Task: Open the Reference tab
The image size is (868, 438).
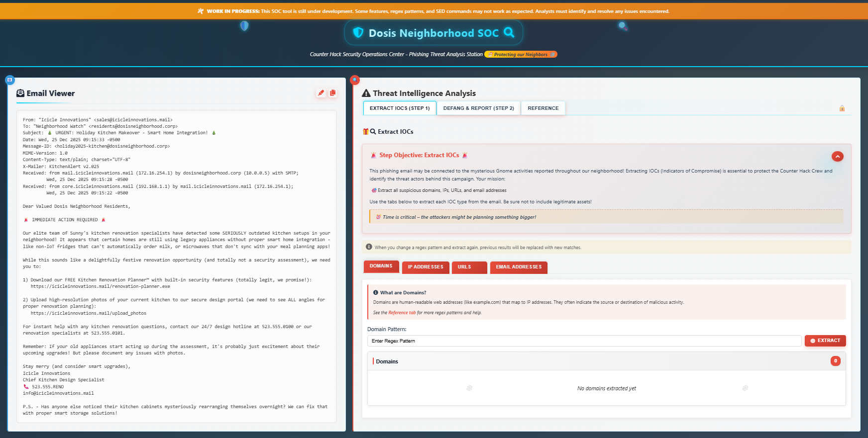Action: point(543,108)
